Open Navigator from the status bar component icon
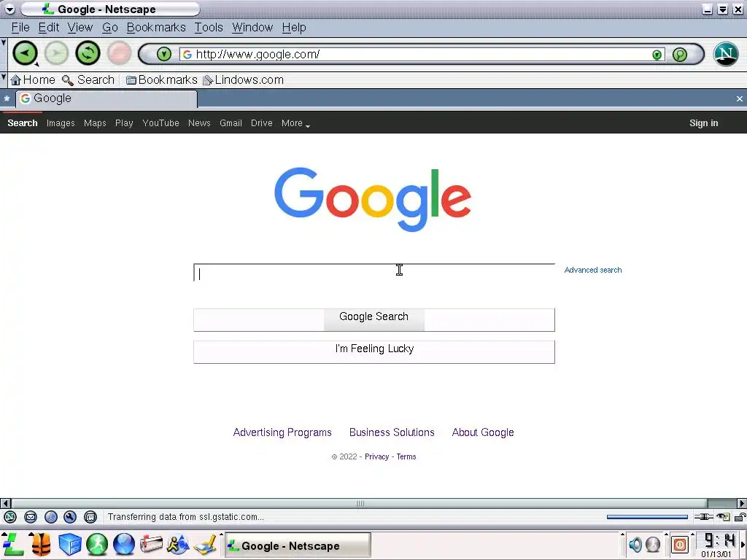The width and height of the screenshot is (747, 560). click(10, 517)
